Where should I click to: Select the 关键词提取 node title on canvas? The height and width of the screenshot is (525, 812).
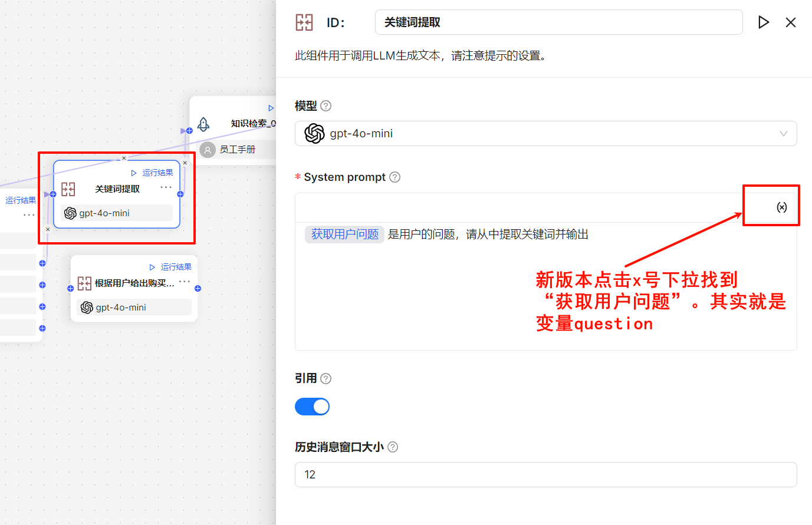[117, 189]
